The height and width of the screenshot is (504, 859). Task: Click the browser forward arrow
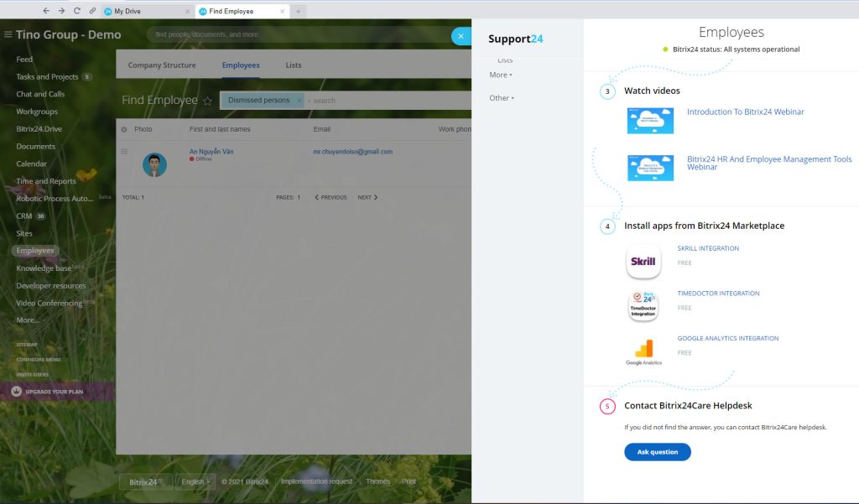click(x=61, y=11)
